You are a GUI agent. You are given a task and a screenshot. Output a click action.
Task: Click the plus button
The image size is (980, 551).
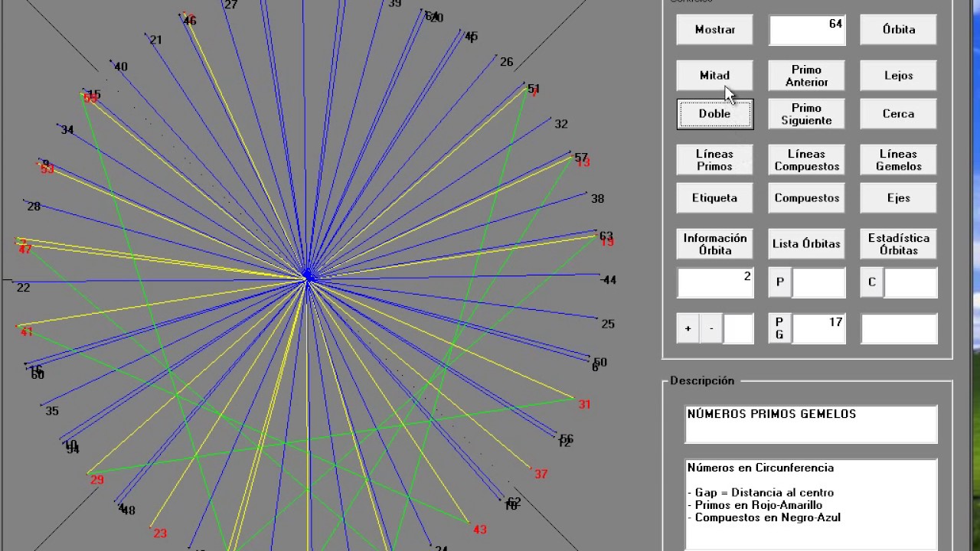[688, 328]
